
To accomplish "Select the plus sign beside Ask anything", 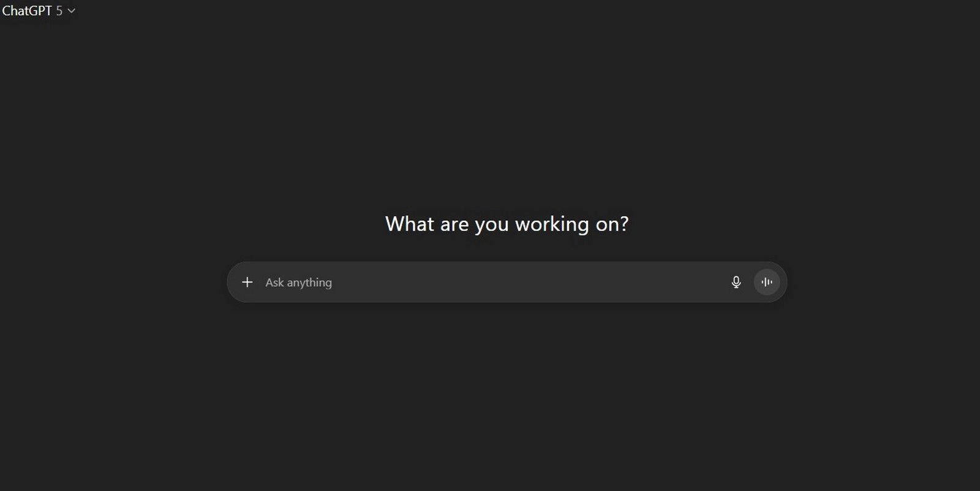I will click(x=247, y=282).
